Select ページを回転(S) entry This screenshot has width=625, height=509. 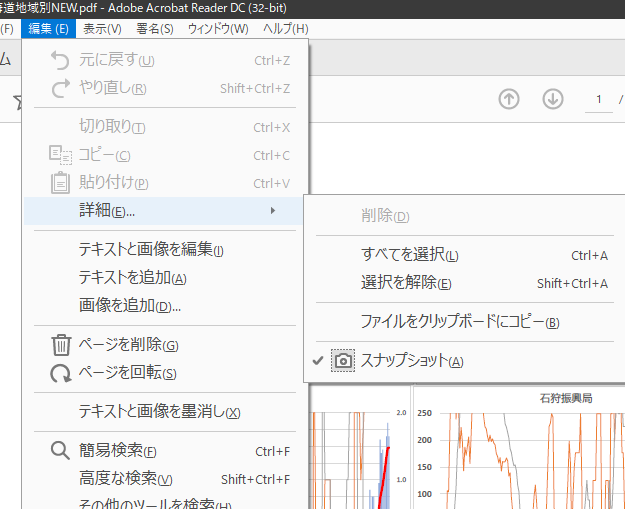click(165, 373)
